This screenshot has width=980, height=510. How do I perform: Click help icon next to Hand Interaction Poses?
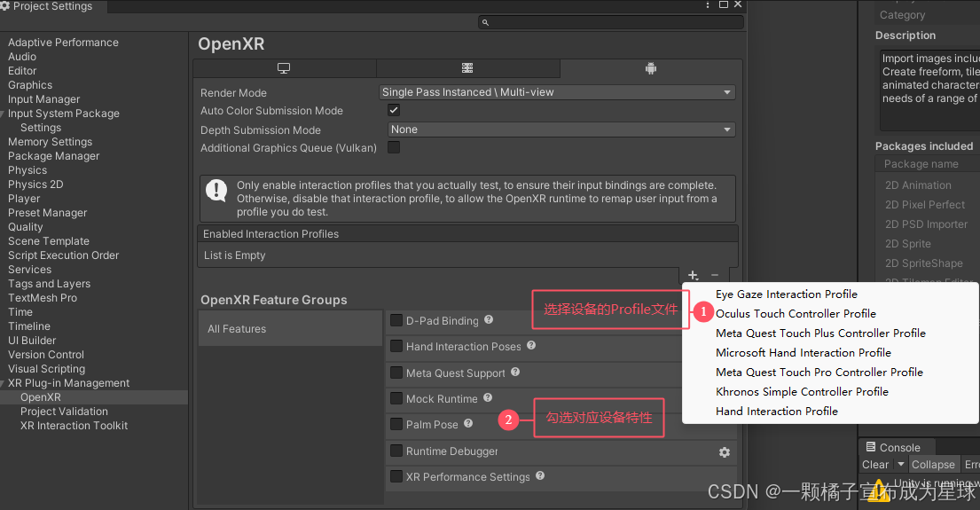[x=531, y=345]
